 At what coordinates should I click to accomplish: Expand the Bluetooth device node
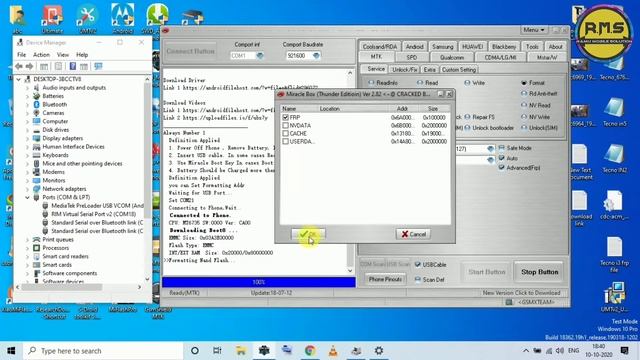point(27,104)
